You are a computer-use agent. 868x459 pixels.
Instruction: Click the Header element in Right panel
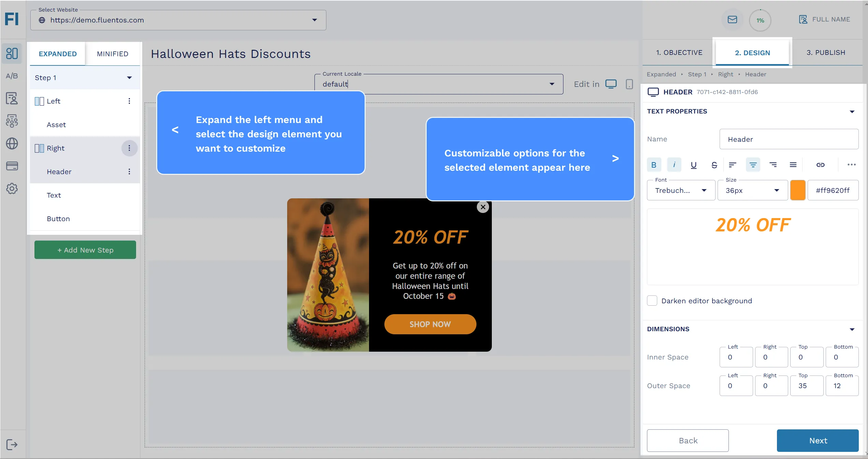click(59, 171)
